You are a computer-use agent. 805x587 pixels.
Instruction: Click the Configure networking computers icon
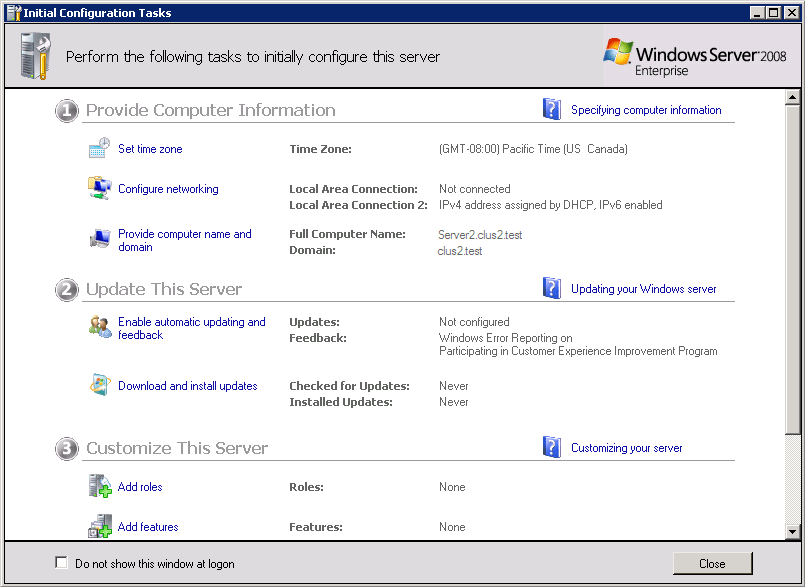tap(99, 188)
